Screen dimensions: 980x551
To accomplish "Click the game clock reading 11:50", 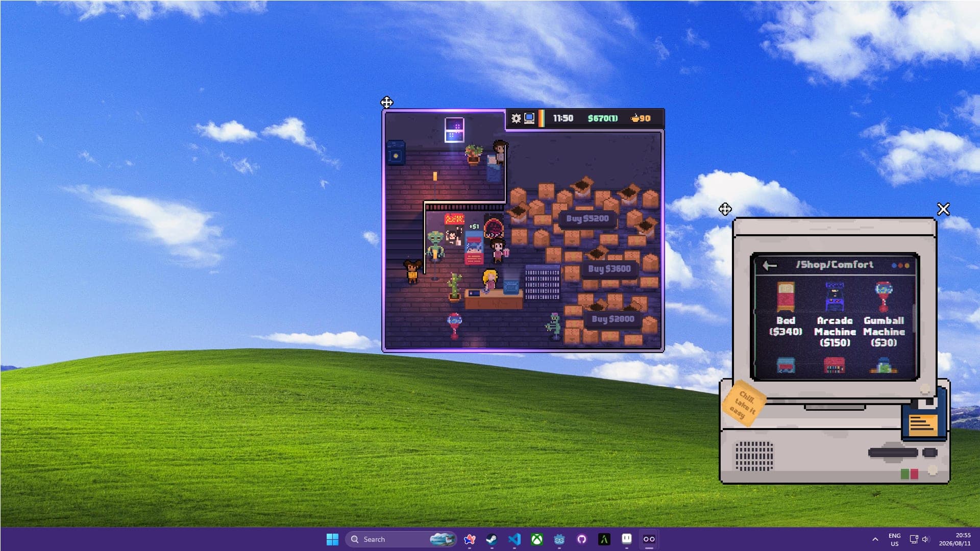I will (563, 118).
